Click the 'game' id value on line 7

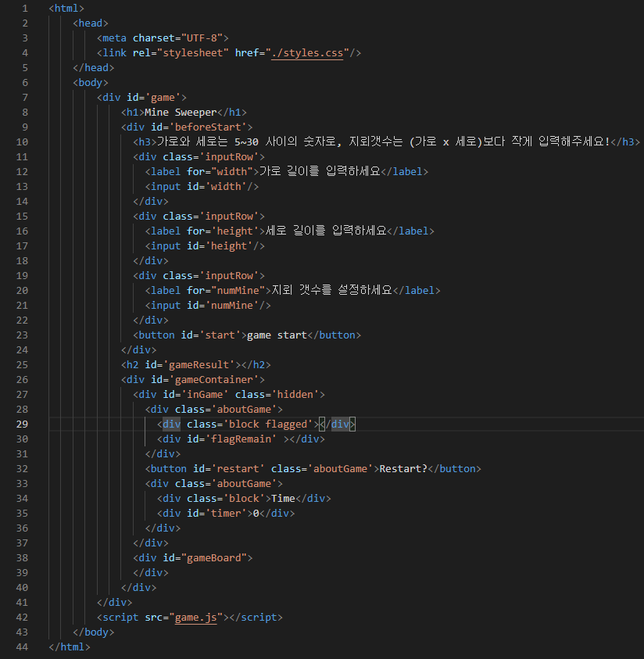(x=163, y=98)
